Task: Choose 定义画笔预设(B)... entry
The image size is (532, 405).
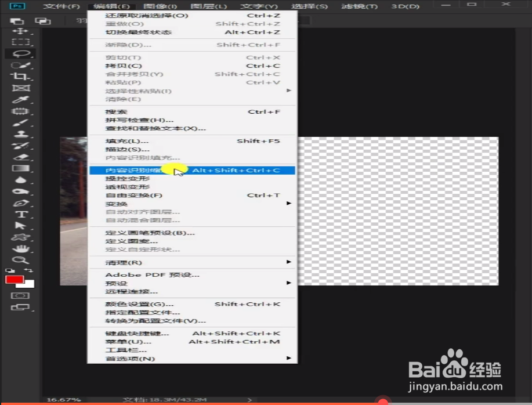Action: [x=193, y=233]
